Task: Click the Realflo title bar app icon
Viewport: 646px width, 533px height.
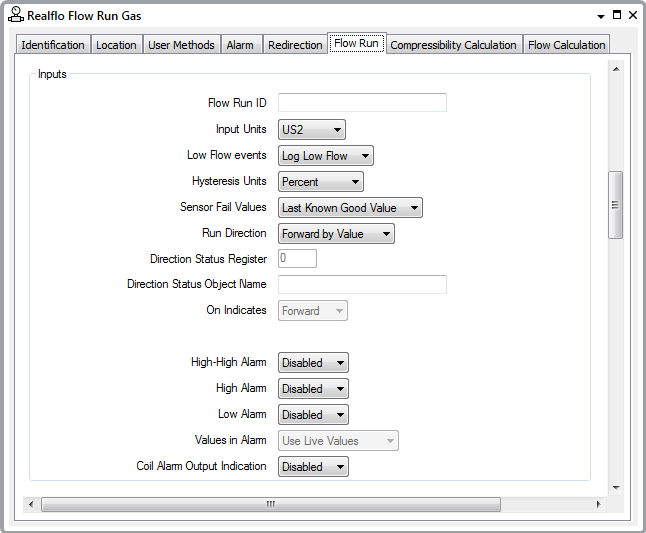Action: coord(15,15)
